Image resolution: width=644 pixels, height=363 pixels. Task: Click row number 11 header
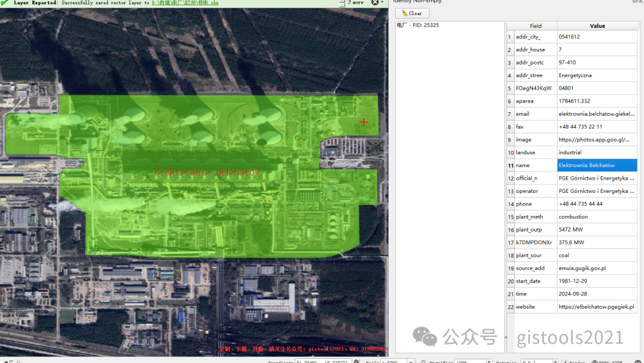[510, 165]
